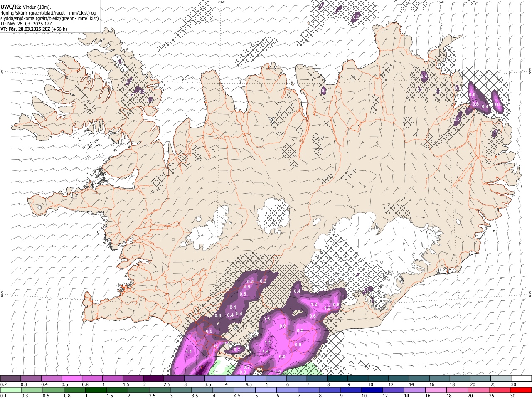Select the purple 12 rain legend swatch
The image size is (532, 399).
point(393,390)
